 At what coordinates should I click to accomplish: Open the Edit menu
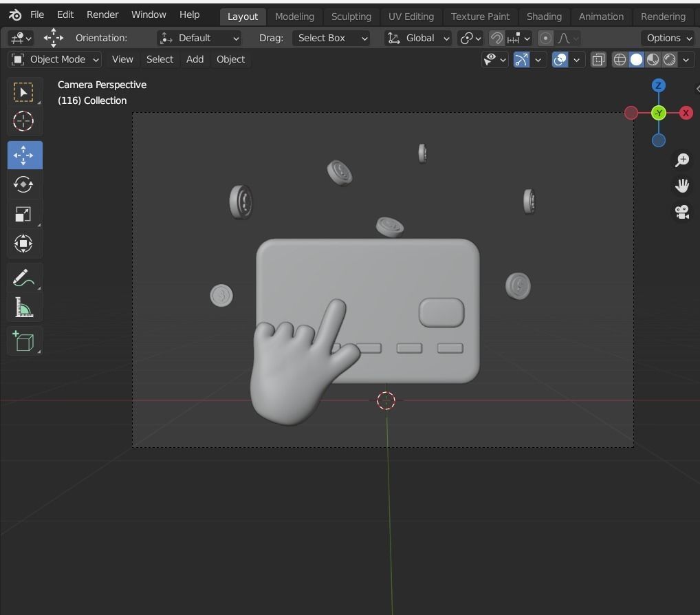pos(65,14)
